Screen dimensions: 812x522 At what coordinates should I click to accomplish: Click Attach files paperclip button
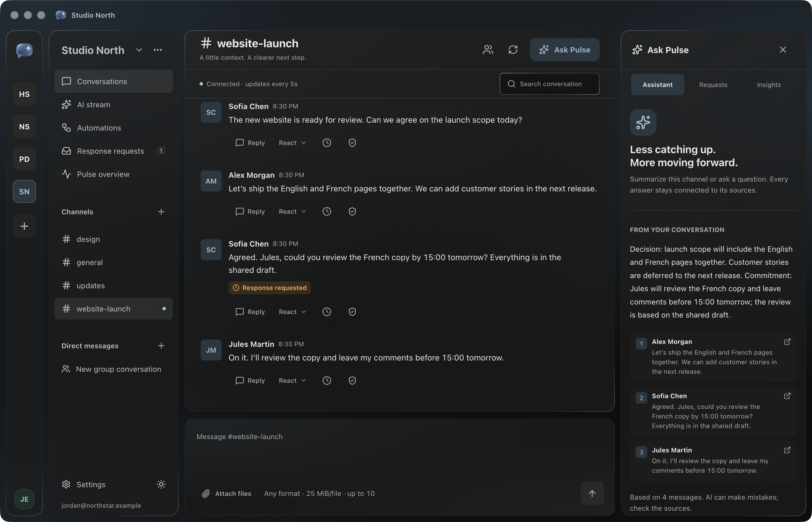coord(227,494)
